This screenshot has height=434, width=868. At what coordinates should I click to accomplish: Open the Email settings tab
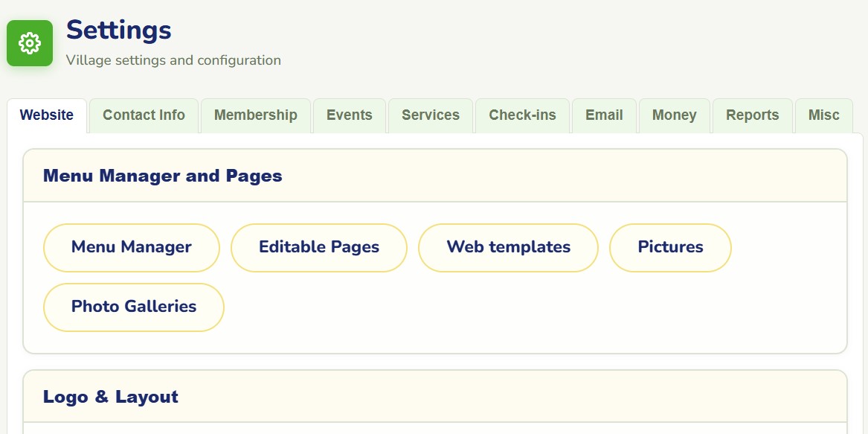point(605,115)
